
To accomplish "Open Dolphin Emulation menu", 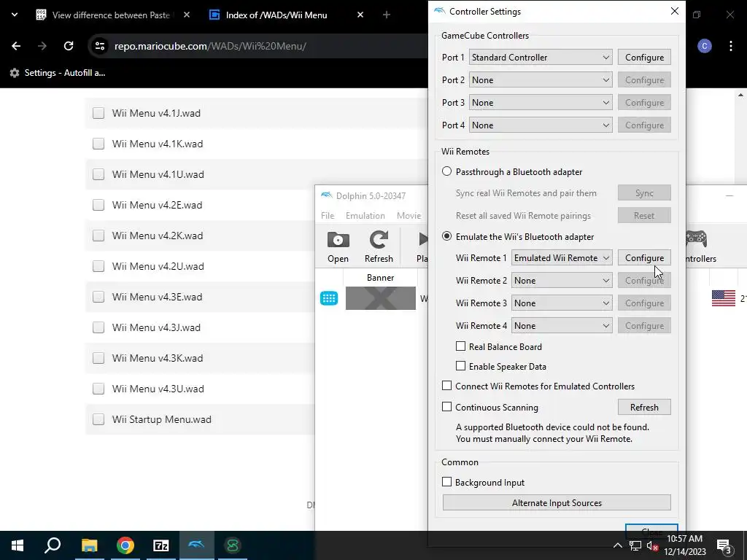I will pos(365,216).
